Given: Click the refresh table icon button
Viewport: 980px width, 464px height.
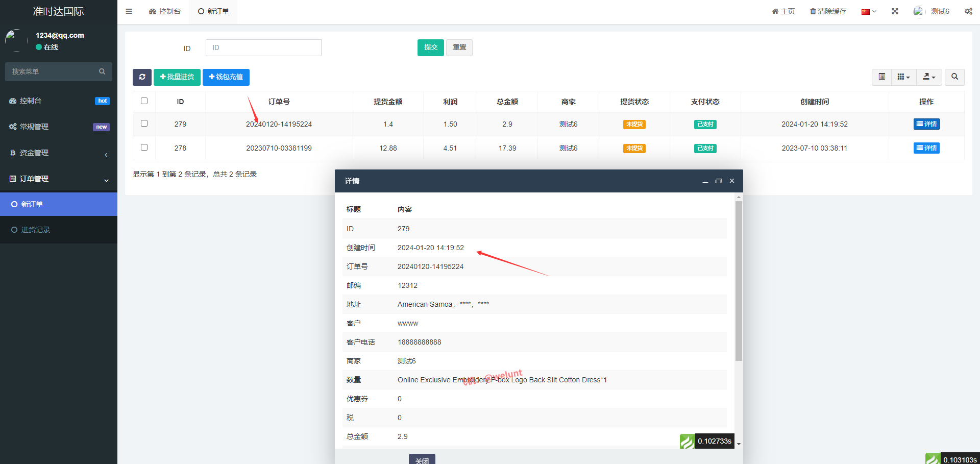Looking at the screenshot, I should tap(142, 77).
